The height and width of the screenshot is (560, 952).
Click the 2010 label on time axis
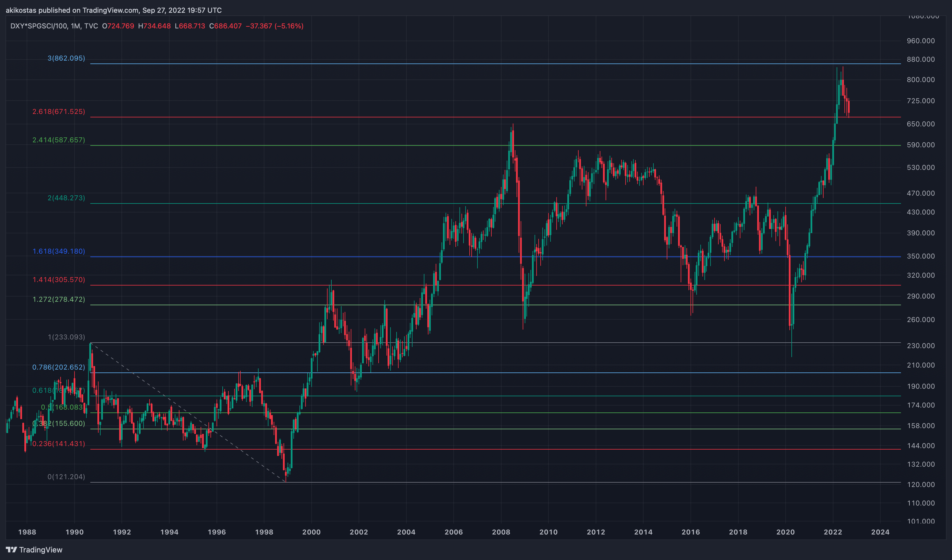548,532
